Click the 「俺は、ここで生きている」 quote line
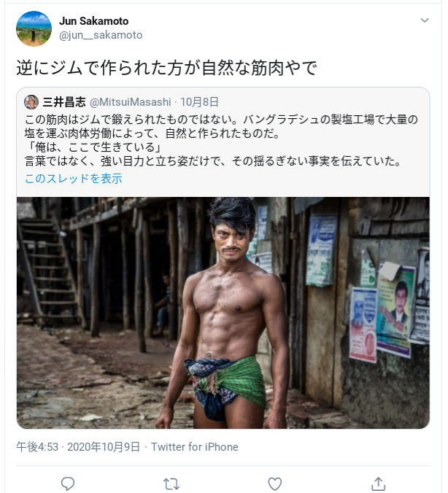 93,147
